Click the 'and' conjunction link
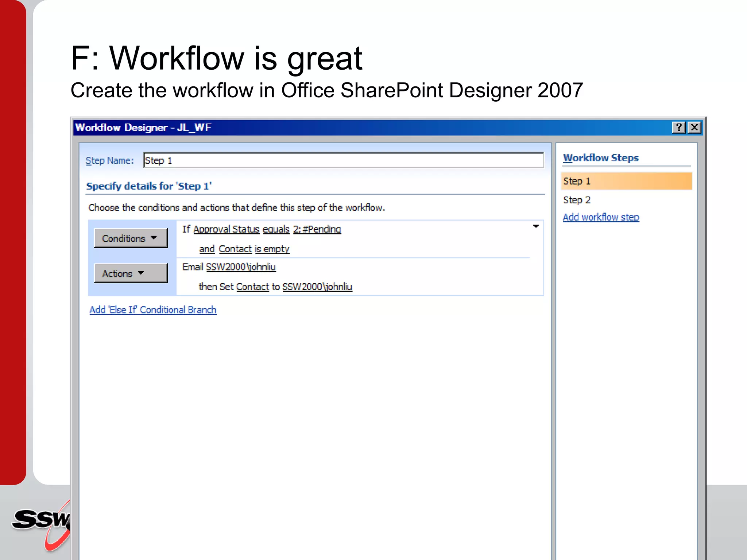 (x=207, y=249)
